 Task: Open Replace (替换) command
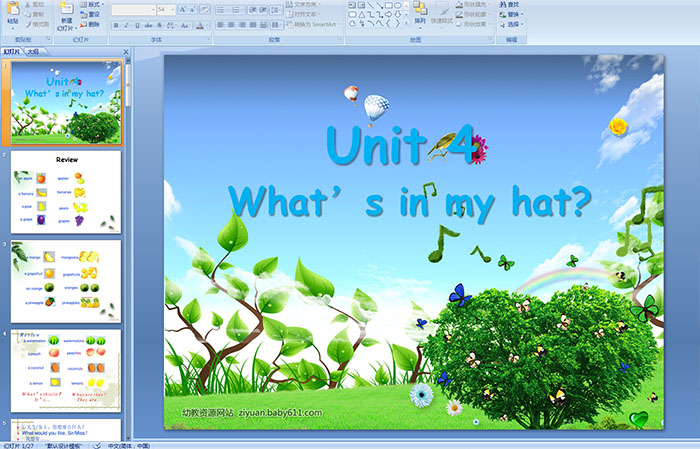click(512, 14)
